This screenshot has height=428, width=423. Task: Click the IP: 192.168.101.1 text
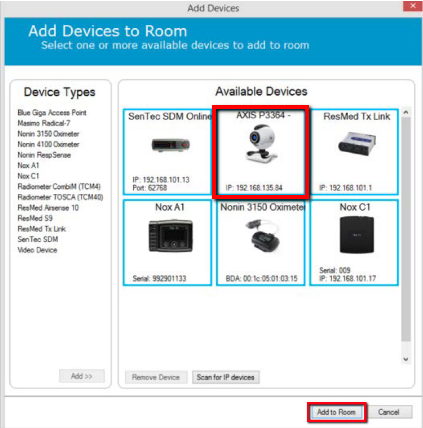[346, 188]
